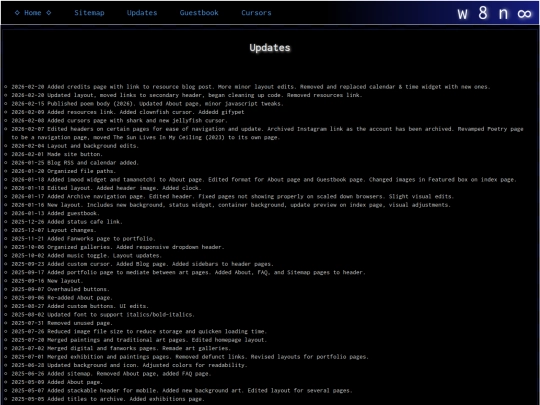
Task: Select entry 'Added custom cursor. Added Blog page.'
Action: [x=142, y=264]
